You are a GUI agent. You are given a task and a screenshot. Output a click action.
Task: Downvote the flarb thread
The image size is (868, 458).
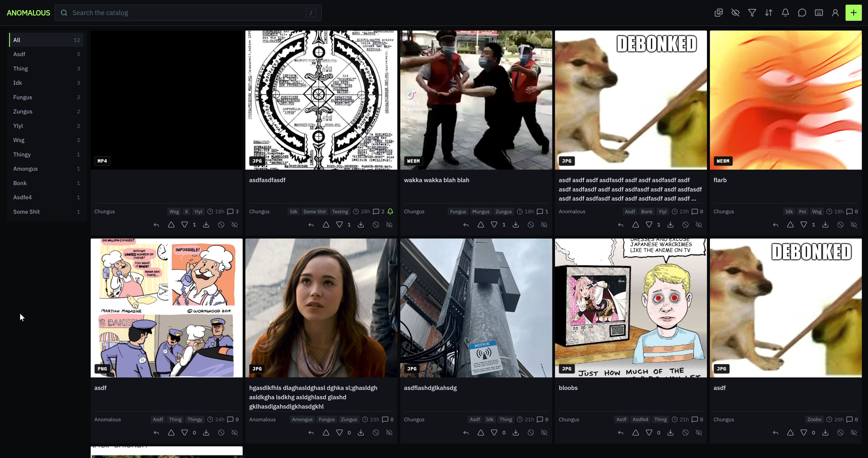tap(804, 225)
